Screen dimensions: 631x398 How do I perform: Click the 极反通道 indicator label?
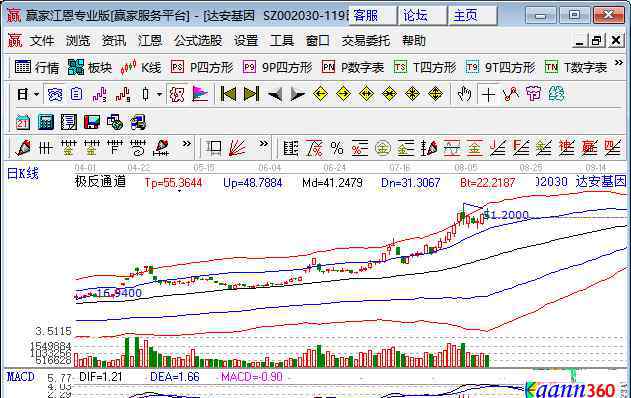[x=100, y=181]
